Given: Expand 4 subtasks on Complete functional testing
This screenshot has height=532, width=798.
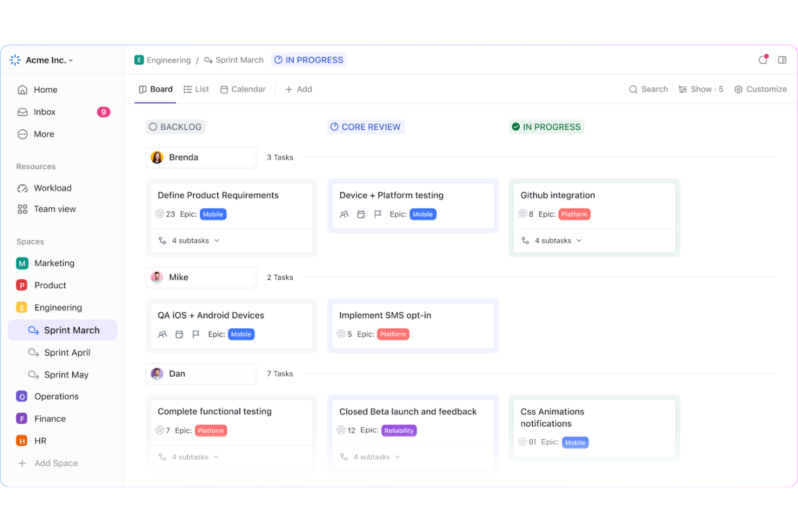Looking at the screenshot, I should pos(189,457).
